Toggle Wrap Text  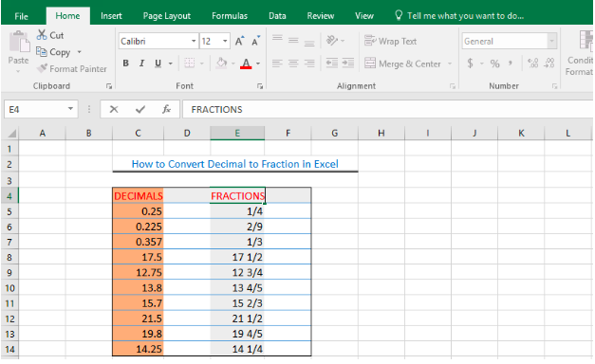[x=390, y=41]
